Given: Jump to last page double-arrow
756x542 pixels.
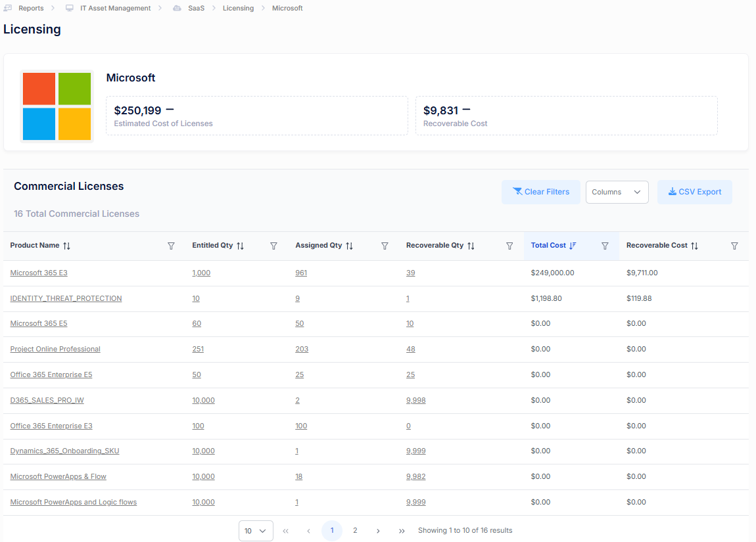Looking at the screenshot, I should click(402, 531).
